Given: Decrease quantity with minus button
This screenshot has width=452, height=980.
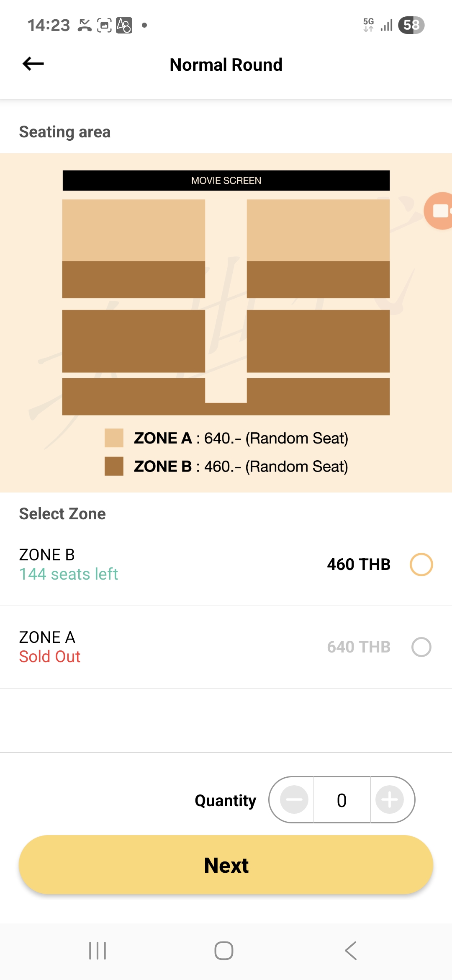Looking at the screenshot, I should click(294, 799).
